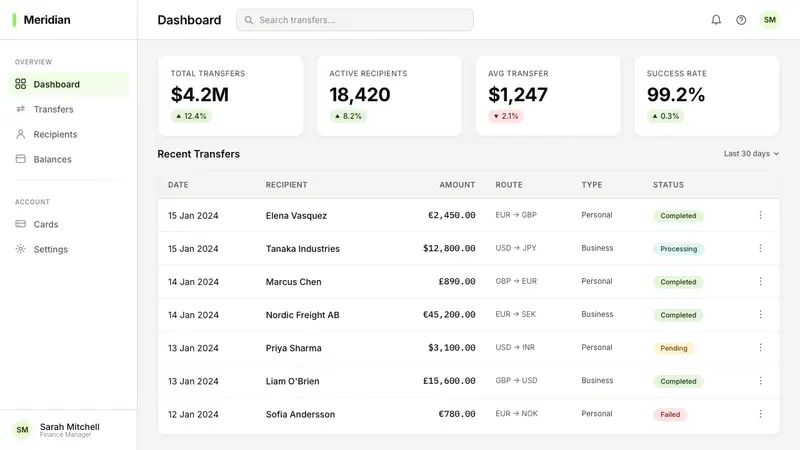Image resolution: width=800 pixels, height=450 pixels.
Task: Open row actions menu for Marcus Chen
Action: pyautogui.click(x=760, y=281)
